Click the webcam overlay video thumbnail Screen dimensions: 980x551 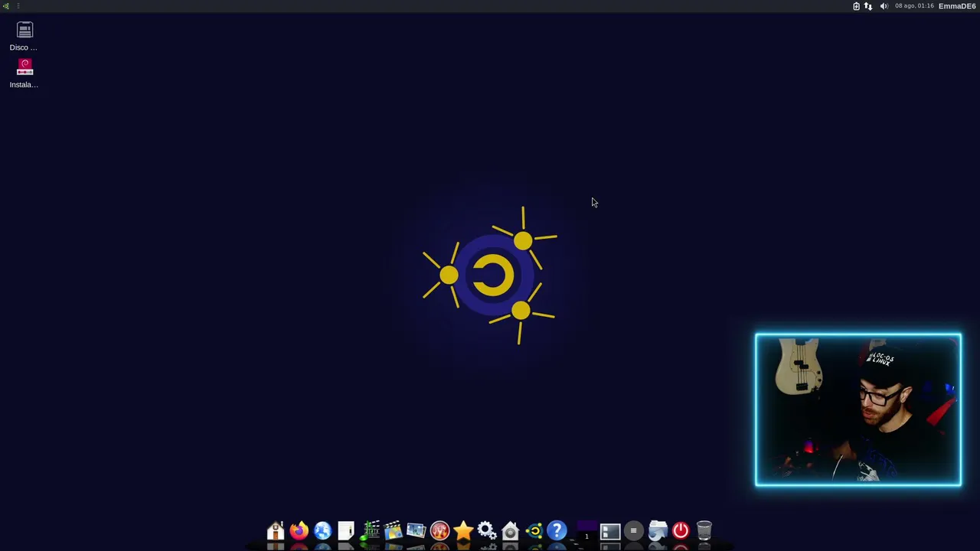[x=858, y=409]
